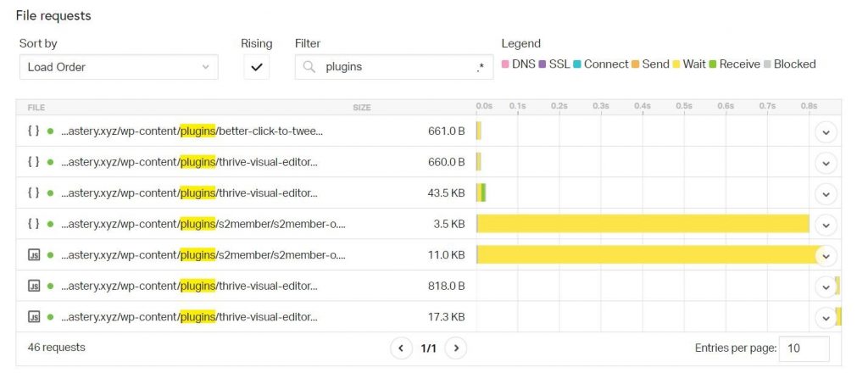Click green status dot of 11.0 KB row
The height and width of the screenshot is (379, 868).
point(50,255)
